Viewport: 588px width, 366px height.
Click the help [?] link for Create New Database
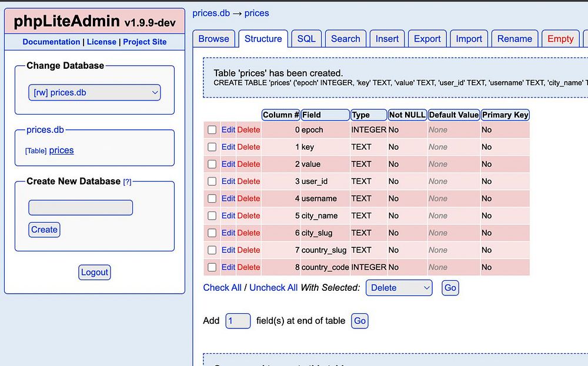(128, 182)
